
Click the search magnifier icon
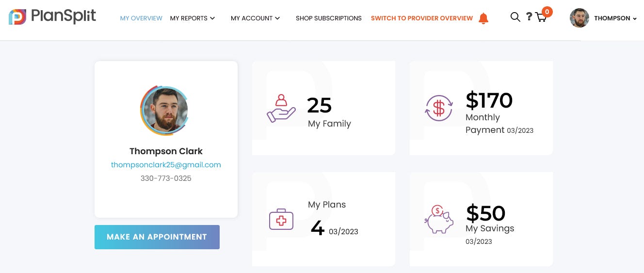(515, 17)
